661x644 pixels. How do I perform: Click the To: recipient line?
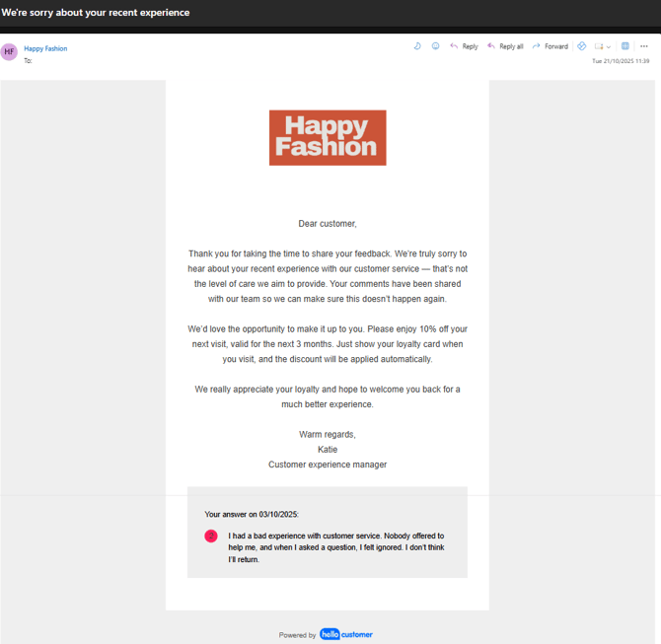[x=29, y=60]
